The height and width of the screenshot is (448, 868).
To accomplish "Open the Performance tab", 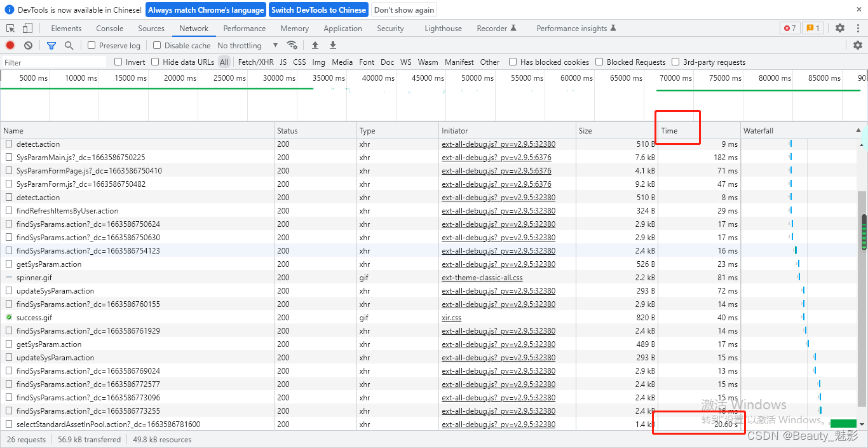I will (245, 29).
